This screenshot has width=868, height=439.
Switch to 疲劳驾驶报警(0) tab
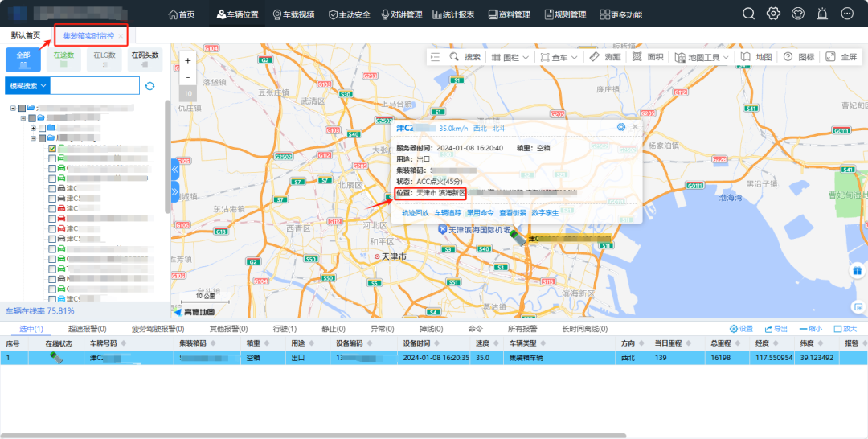(158, 329)
